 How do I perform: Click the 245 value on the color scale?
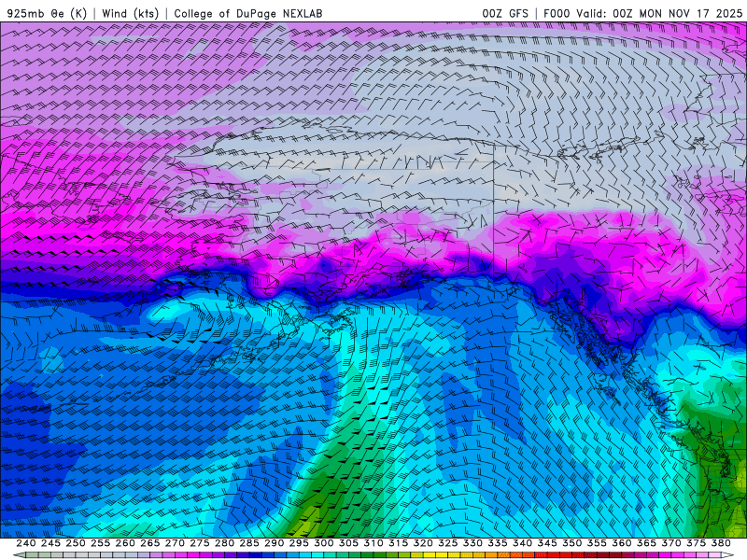51,543
